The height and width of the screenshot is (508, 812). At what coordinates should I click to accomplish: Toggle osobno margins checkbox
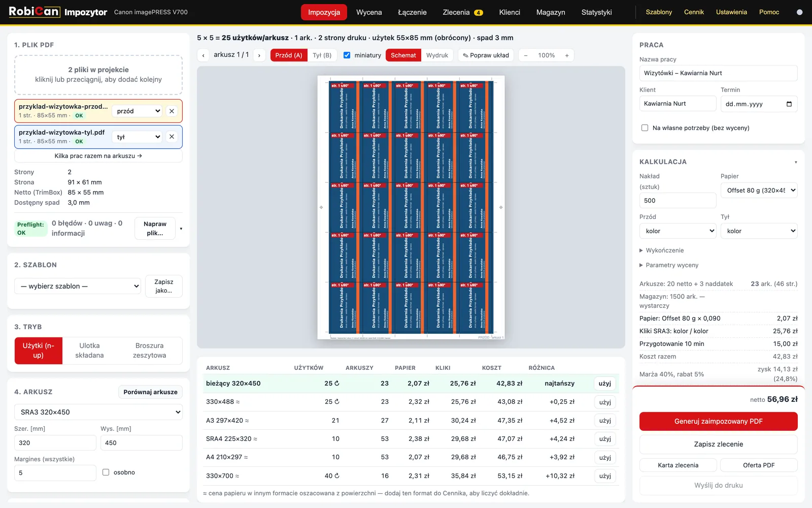pyautogui.click(x=106, y=472)
